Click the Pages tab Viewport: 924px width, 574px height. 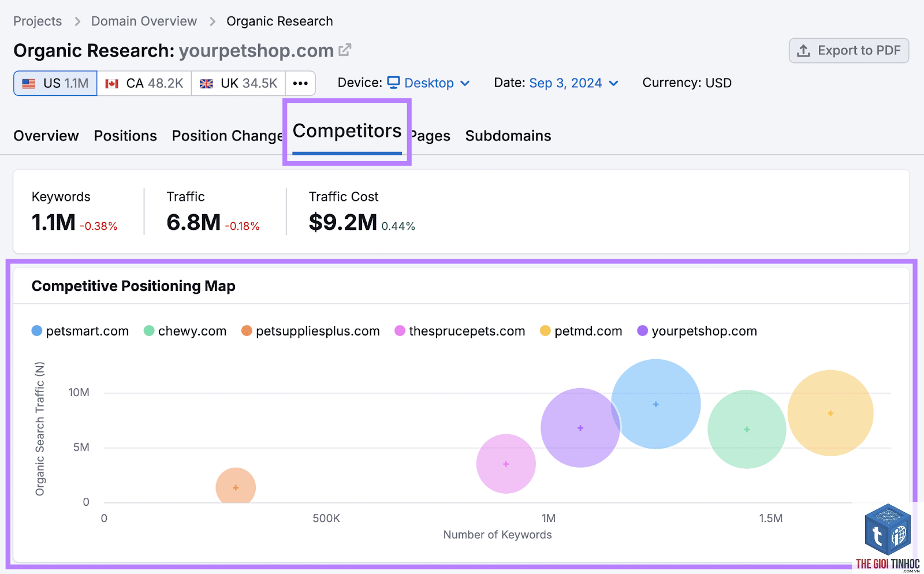[x=431, y=136]
